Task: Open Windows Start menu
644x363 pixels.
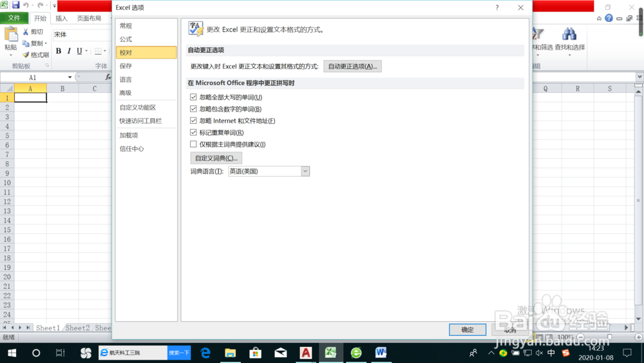Action: (12, 353)
